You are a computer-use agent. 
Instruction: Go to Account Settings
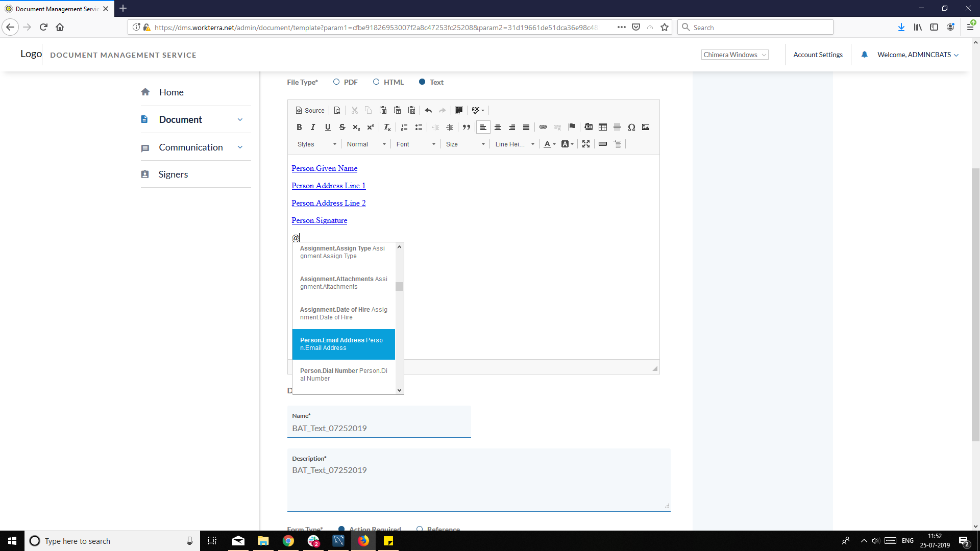pos(818,55)
